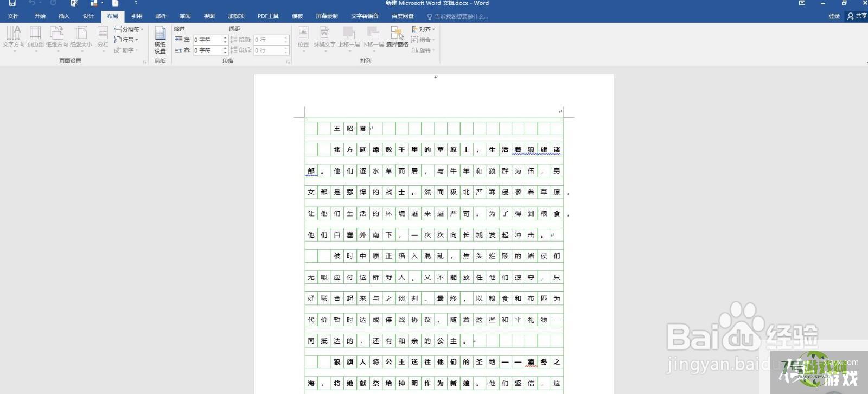Click the Redo icon in the quick access toolbar
The image size is (868, 394).
click(53, 3)
